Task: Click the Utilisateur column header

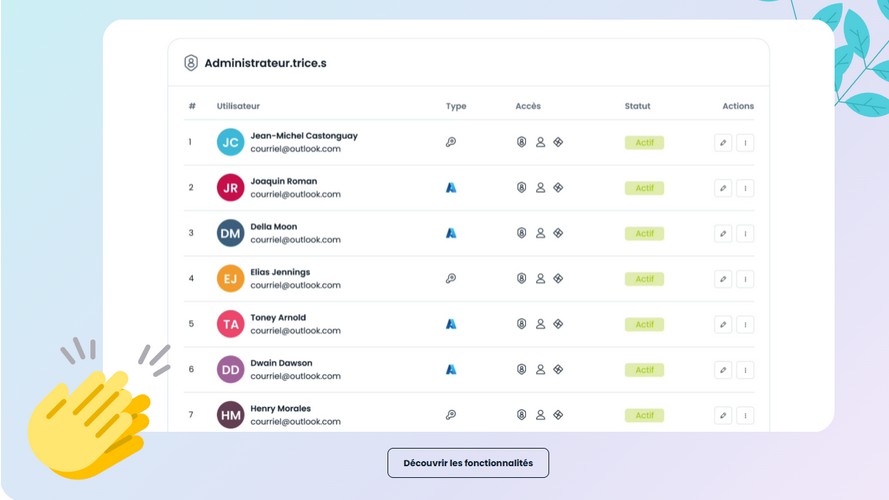Action: 238,106
